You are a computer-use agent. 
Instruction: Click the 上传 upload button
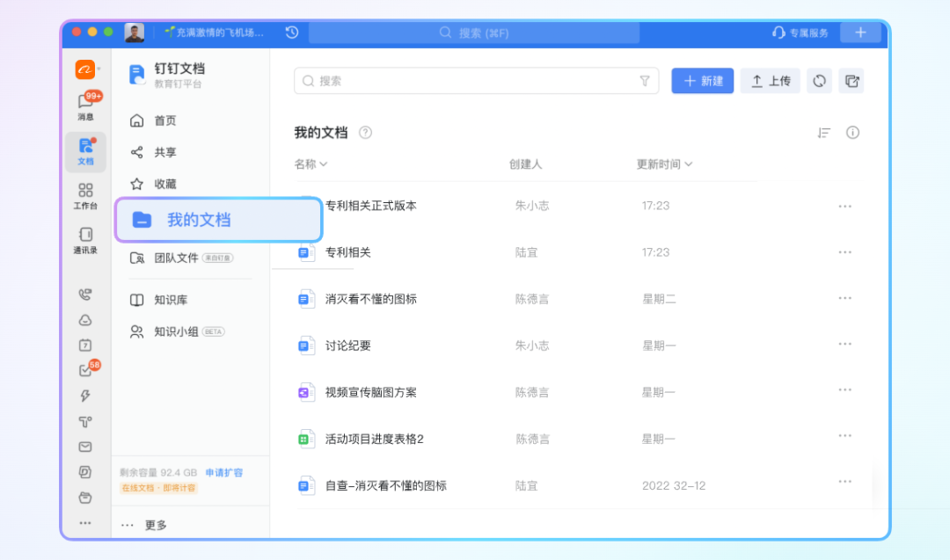click(770, 81)
